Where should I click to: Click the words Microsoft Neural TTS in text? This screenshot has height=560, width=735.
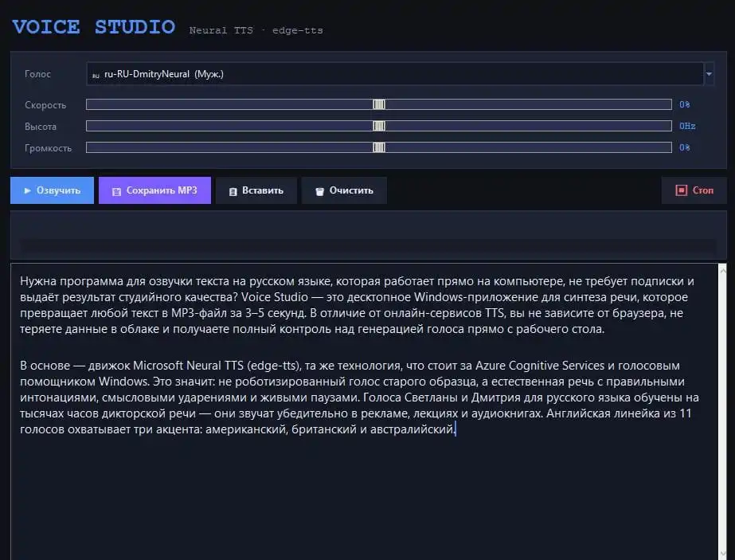click(x=188, y=366)
